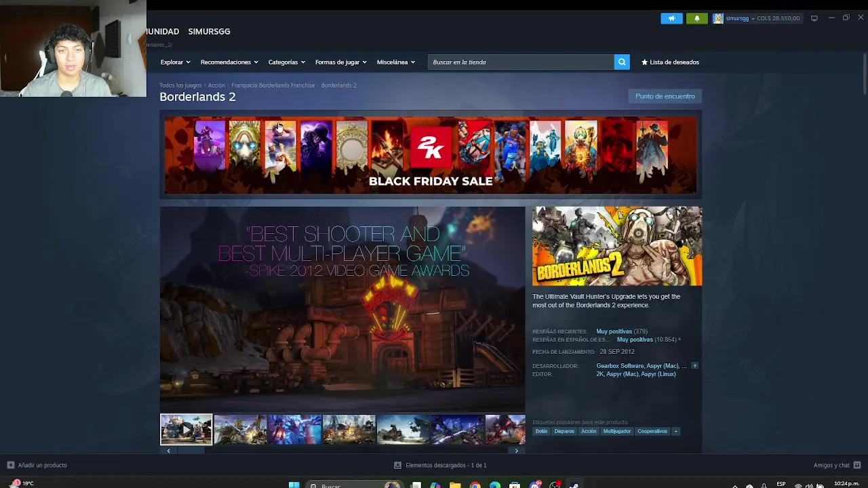Click the media strip right arrow

pos(517,451)
